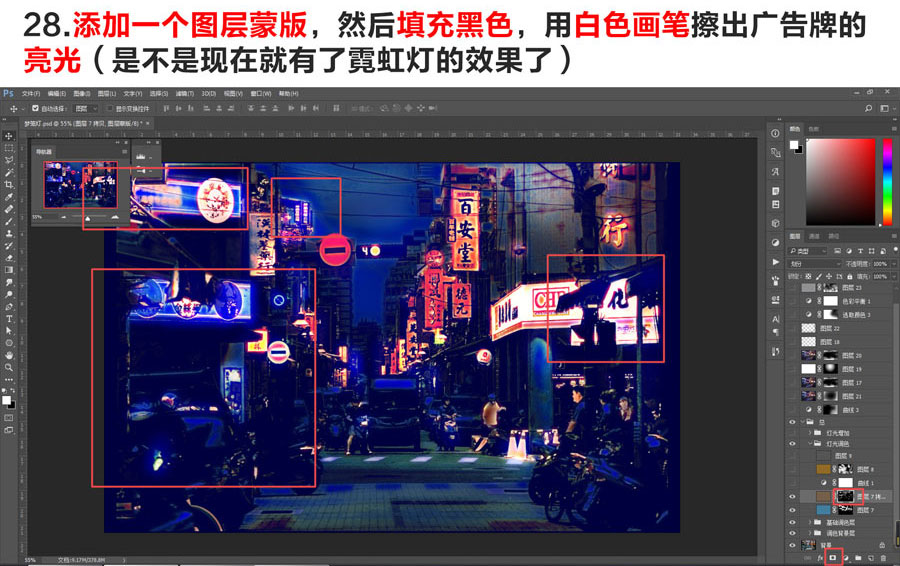Screen dimensions: 900x566
Task: Toggle visibility of 灯光调色 group
Action: 793,443
